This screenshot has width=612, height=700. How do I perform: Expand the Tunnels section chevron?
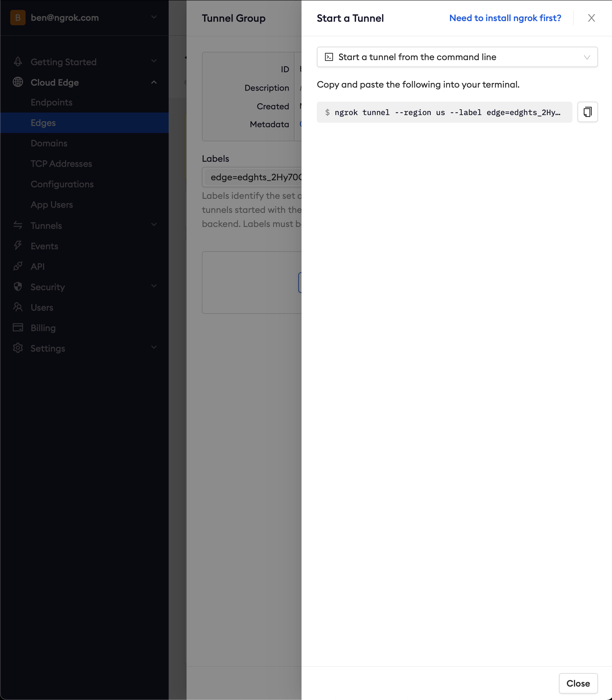(x=154, y=225)
